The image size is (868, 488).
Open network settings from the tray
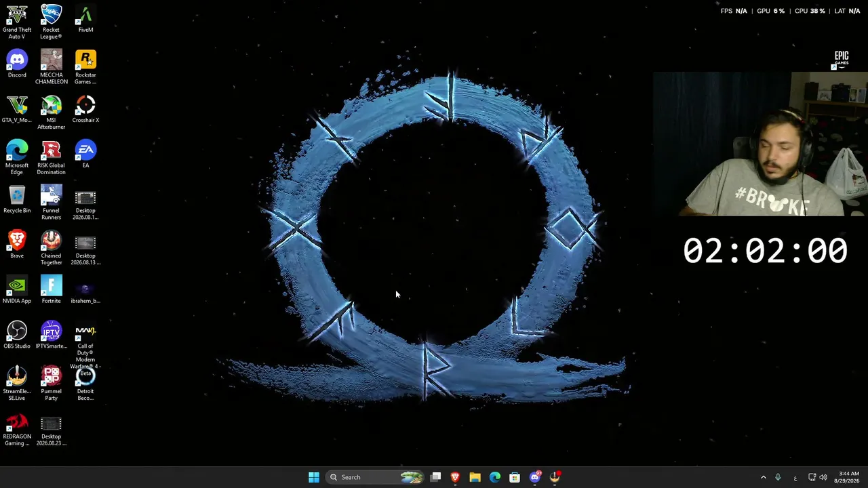(x=812, y=477)
